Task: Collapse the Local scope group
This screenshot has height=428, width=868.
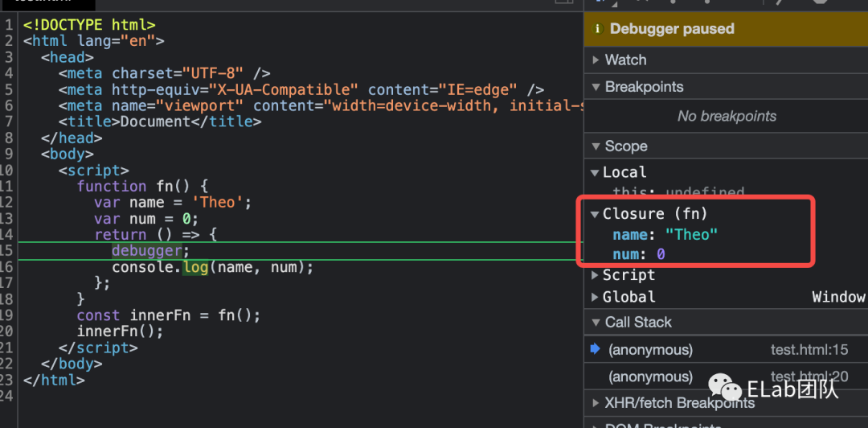Action: point(595,172)
